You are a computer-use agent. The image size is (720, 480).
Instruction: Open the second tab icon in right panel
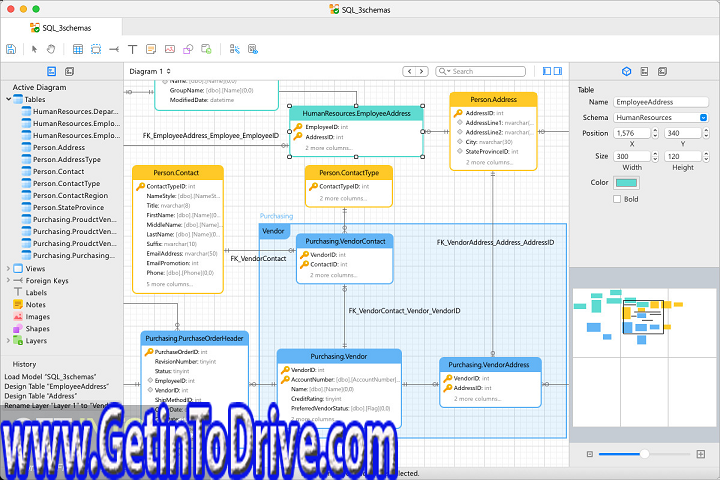(x=644, y=71)
